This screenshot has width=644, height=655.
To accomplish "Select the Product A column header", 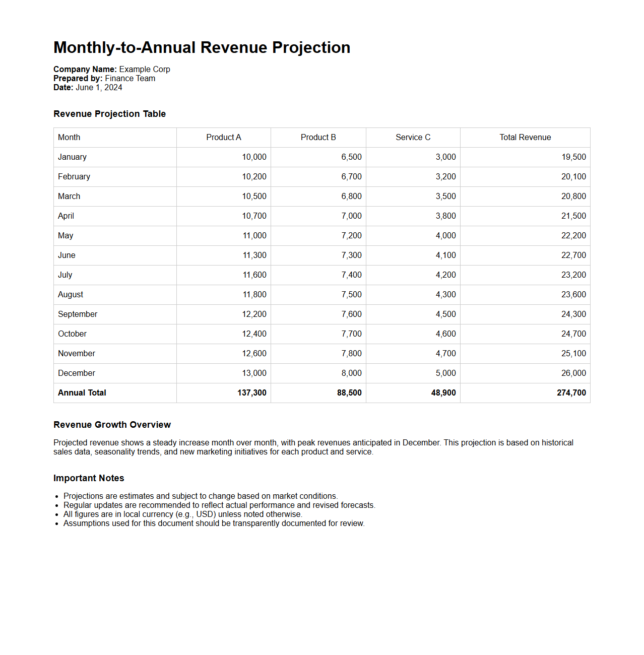I will [x=223, y=138].
